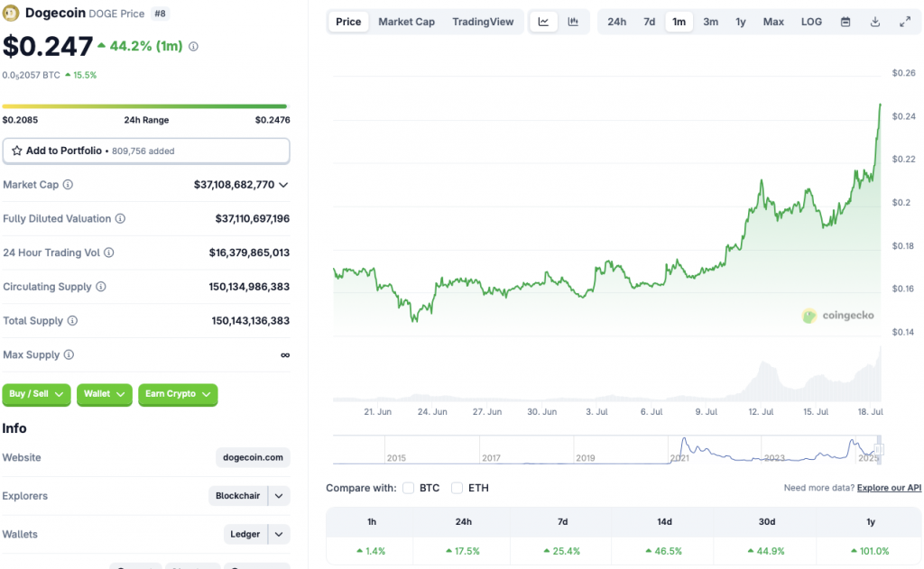Set chart range to 3m
924x569 pixels.
coord(711,22)
